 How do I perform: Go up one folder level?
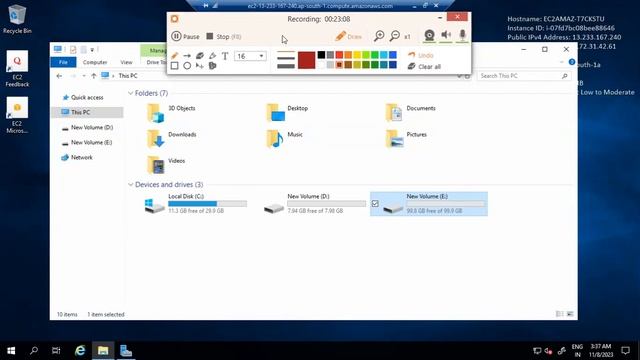(x=93, y=76)
